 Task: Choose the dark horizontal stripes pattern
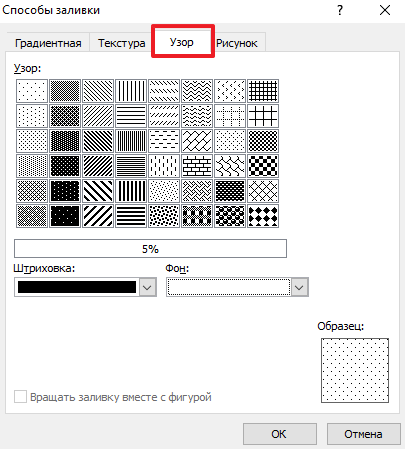pyautogui.click(x=131, y=216)
